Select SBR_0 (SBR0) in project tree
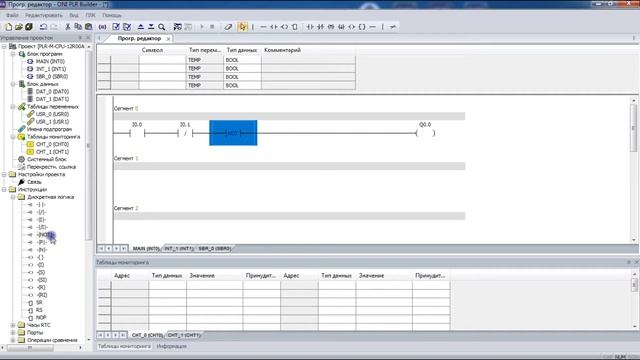This screenshot has height=360, width=640. [x=51, y=76]
